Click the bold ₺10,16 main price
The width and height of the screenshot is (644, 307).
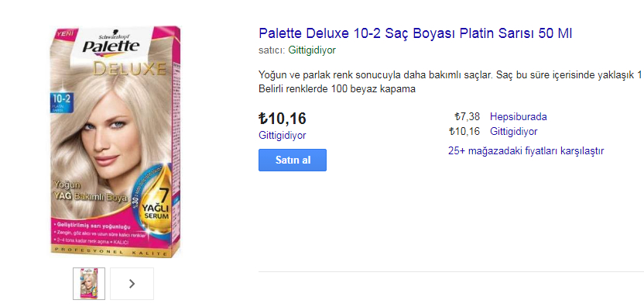tap(283, 119)
